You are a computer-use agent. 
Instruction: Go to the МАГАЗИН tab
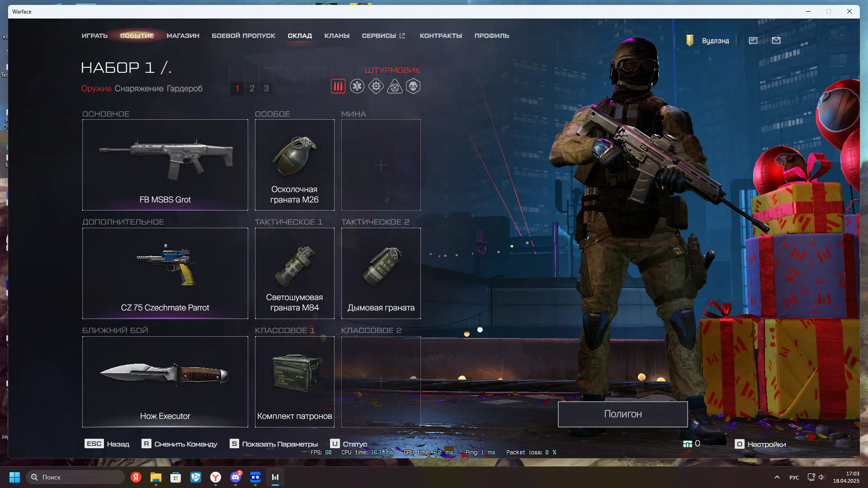pyautogui.click(x=183, y=36)
